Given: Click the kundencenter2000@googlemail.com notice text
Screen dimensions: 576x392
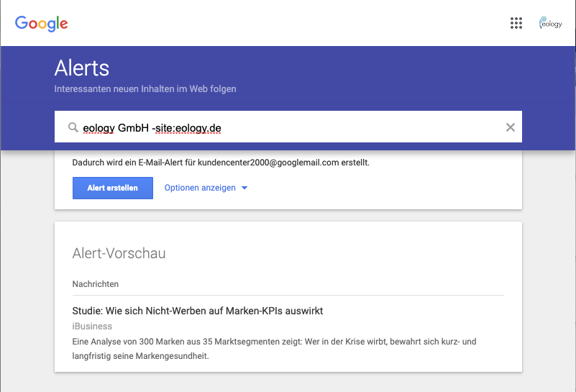Looking at the screenshot, I should 221,163.
